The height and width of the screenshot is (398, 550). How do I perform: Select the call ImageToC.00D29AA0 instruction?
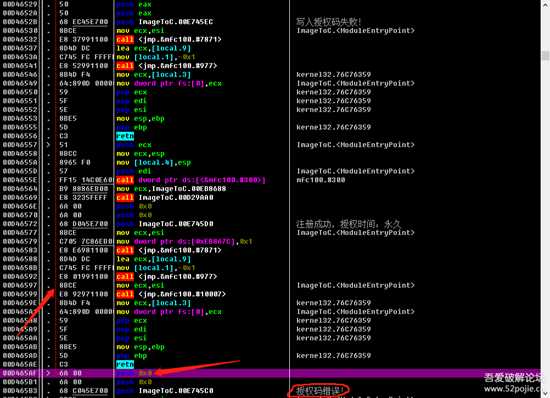coord(165,198)
